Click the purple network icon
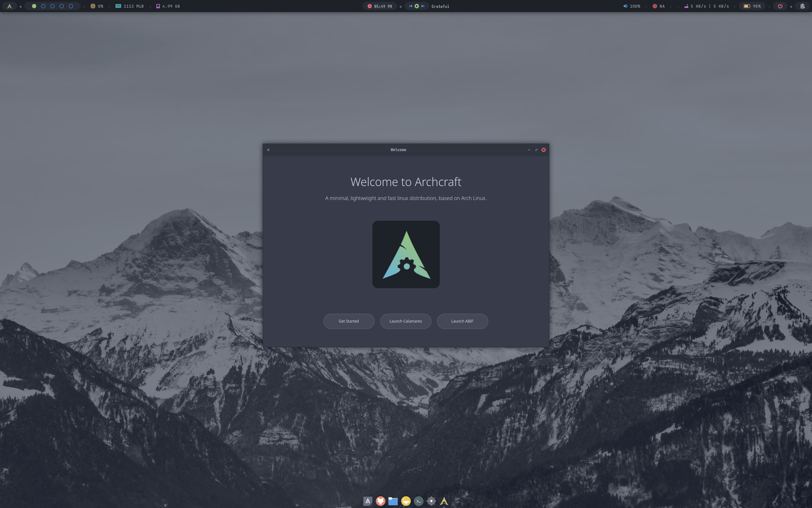 coord(686,6)
